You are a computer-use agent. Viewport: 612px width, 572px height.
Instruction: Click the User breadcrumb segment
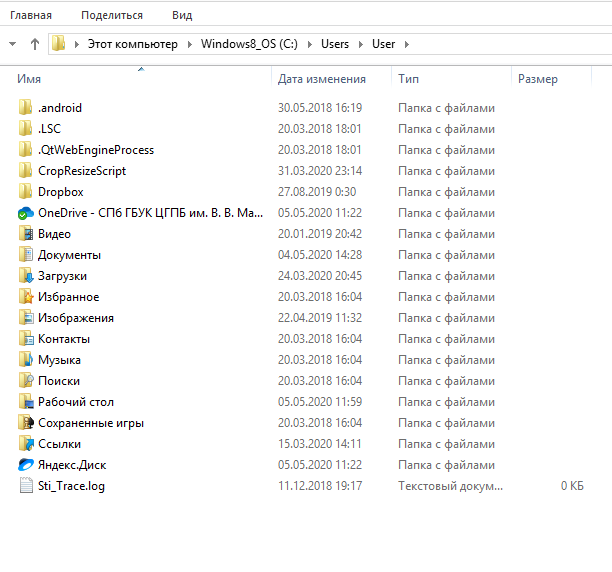(x=383, y=44)
